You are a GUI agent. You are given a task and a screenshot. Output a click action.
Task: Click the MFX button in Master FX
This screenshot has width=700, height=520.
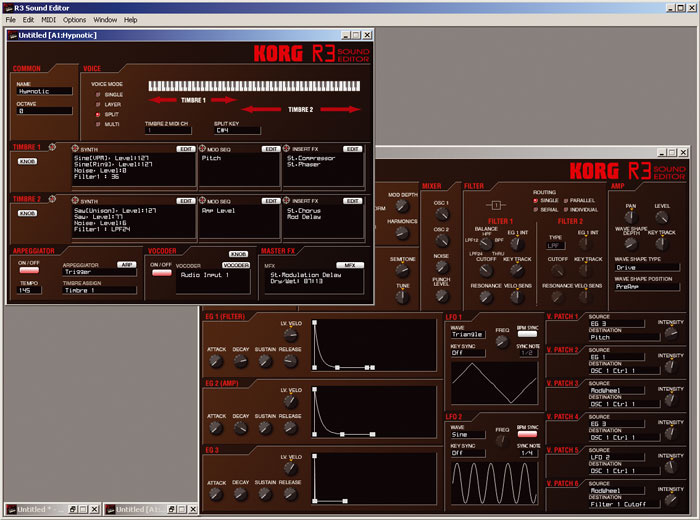tap(350, 265)
